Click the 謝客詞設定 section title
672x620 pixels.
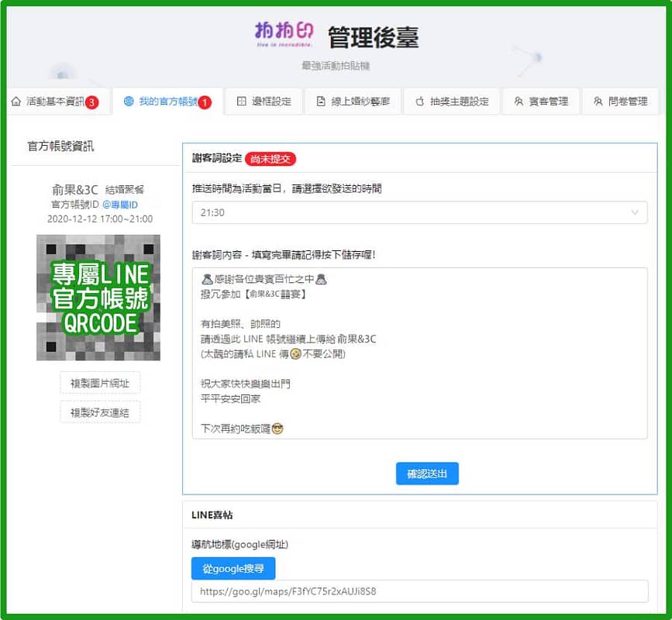coord(217,158)
